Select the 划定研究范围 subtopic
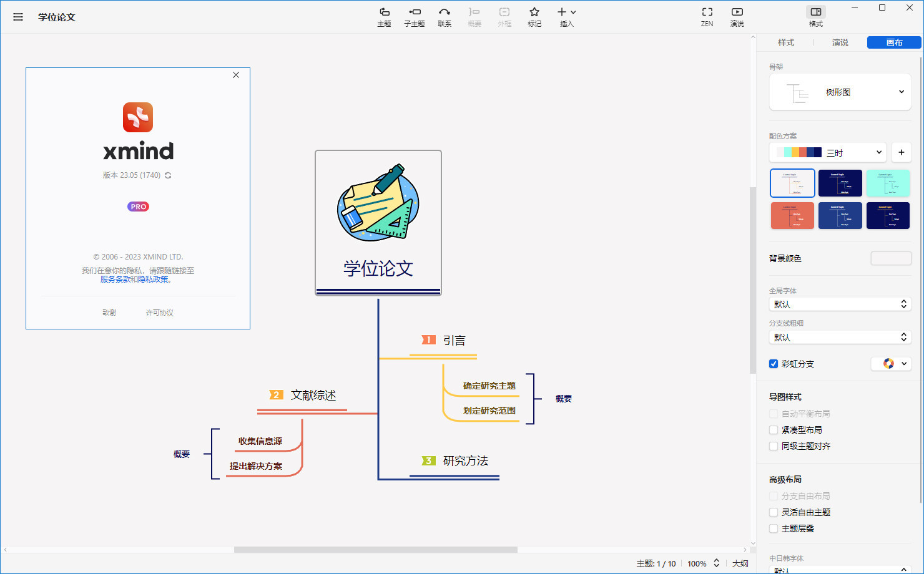Screen dimensions: 924x574 [x=489, y=411]
